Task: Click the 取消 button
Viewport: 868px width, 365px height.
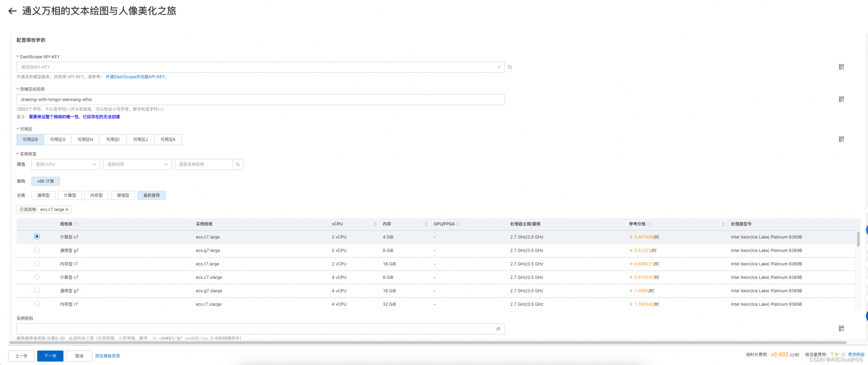Action: (79, 356)
